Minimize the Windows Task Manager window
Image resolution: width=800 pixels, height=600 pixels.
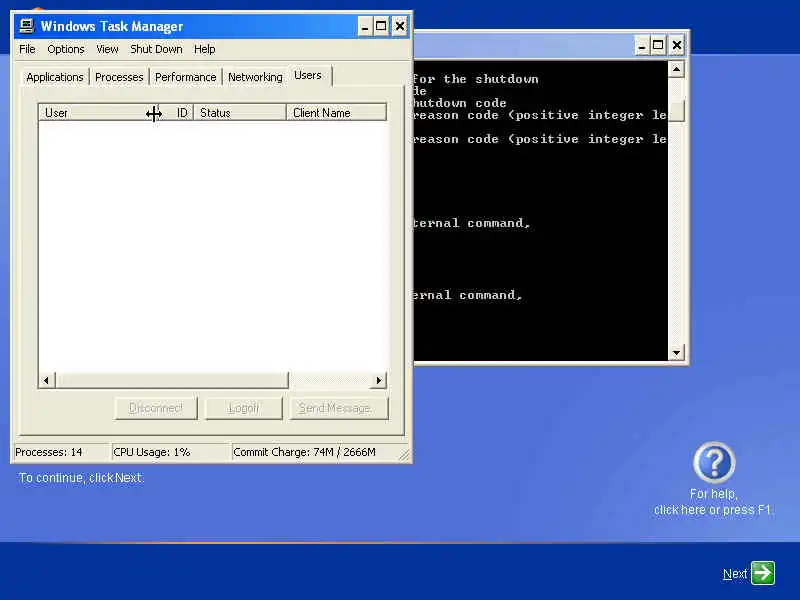tap(365, 26)
